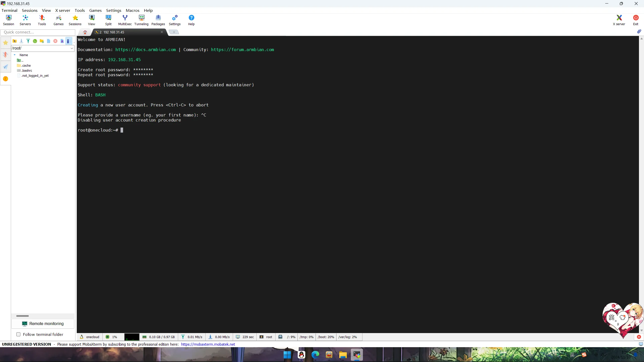Viewport: 644px width, 362px height.
Task: Switch to the home tab
Action: [85, 32]
